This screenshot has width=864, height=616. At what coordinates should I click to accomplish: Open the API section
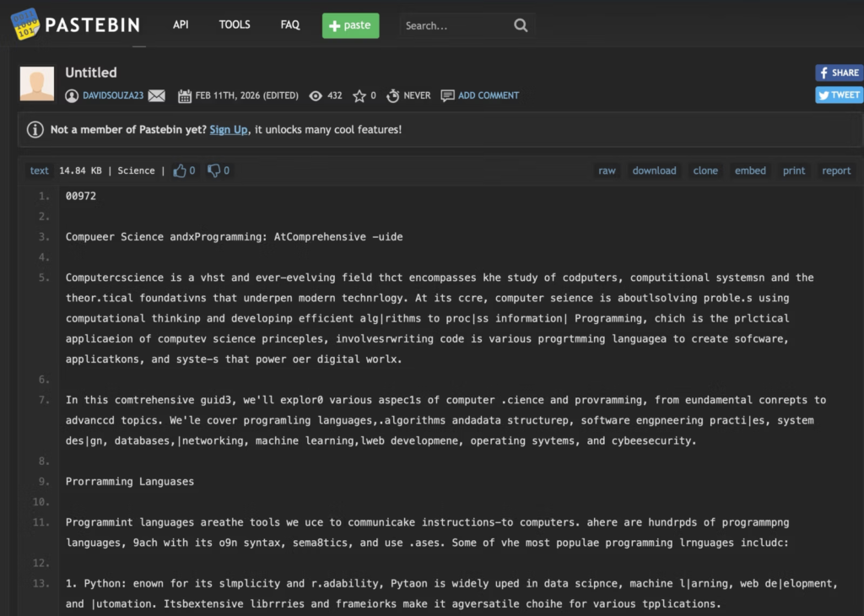pyautogui.click(x=180, y=25)
